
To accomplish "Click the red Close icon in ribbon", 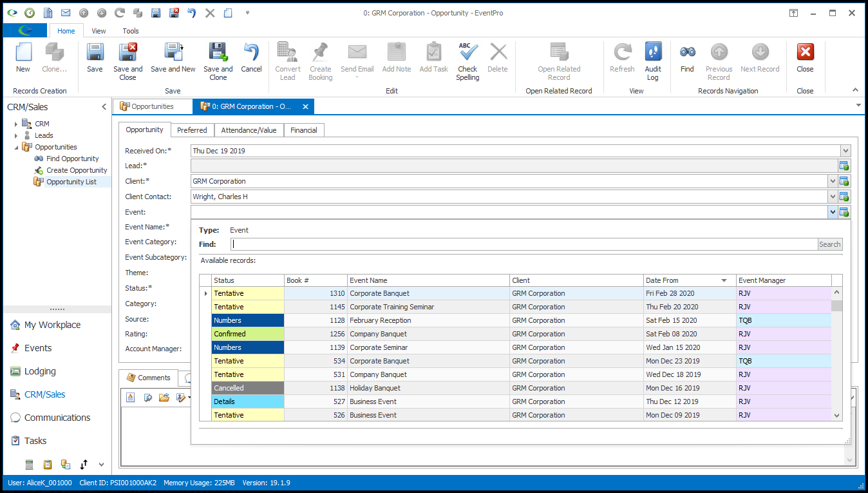I will pos(805,52).
